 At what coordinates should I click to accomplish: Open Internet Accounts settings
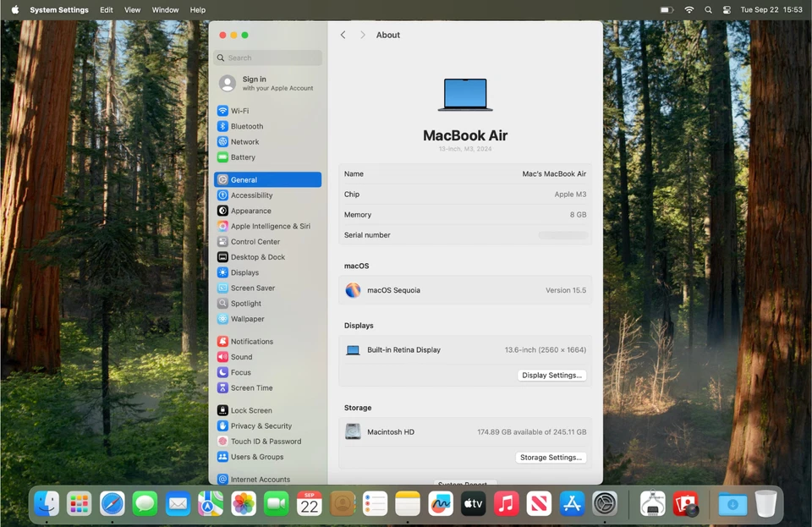click(x=267, y=480)
